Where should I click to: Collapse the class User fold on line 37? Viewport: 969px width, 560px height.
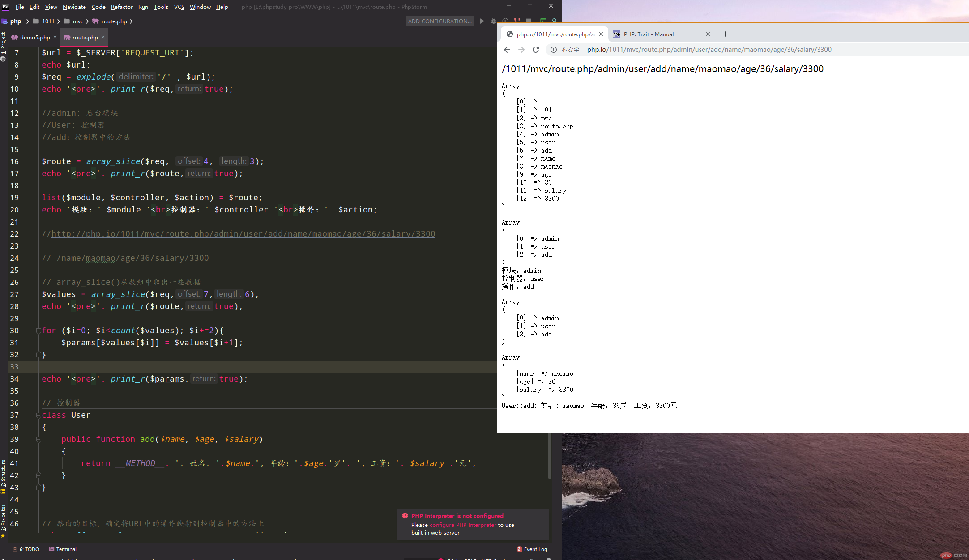point(38,415)
